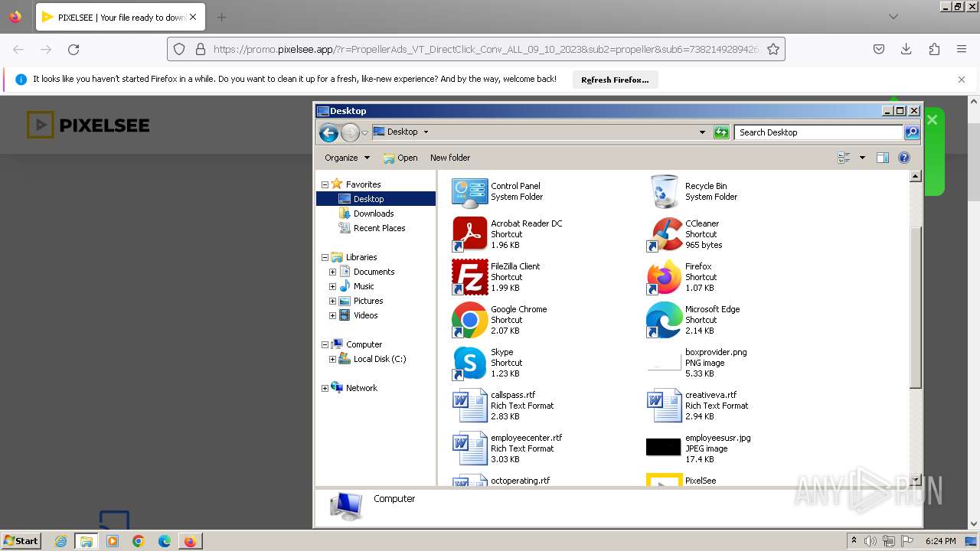Image resolution: width=980 pixels, height=551 pixels.
Task: Click the PIXELSEE logo on the page
Action: 88,125
